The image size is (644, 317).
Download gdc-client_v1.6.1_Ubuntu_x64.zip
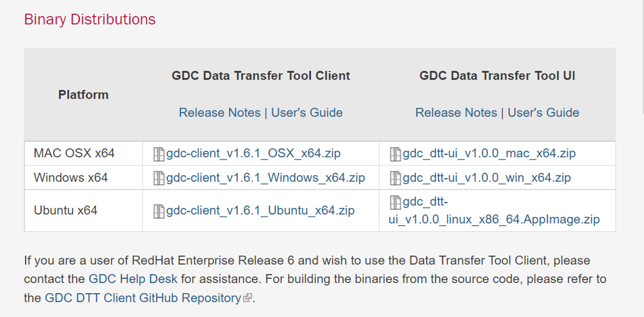point(260,211)
